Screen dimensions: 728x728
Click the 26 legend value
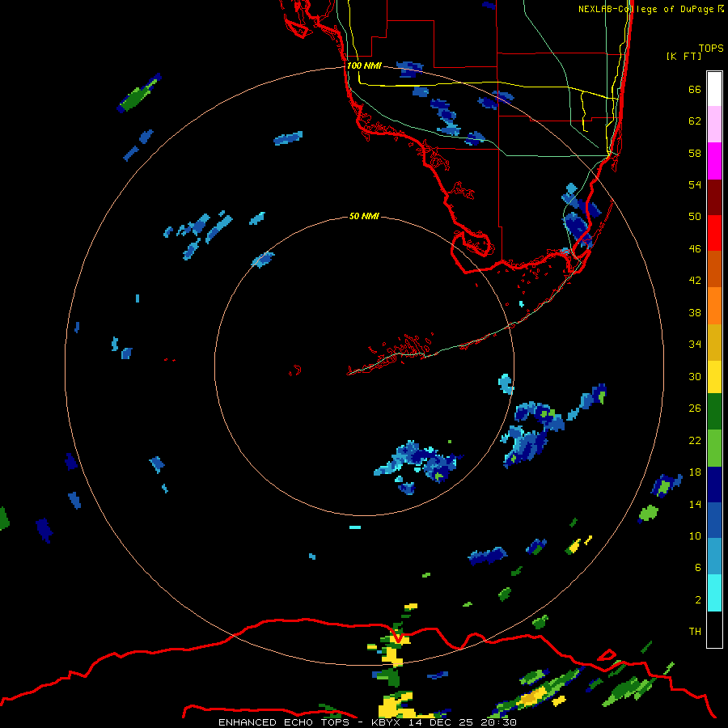(x=695, y=408)
